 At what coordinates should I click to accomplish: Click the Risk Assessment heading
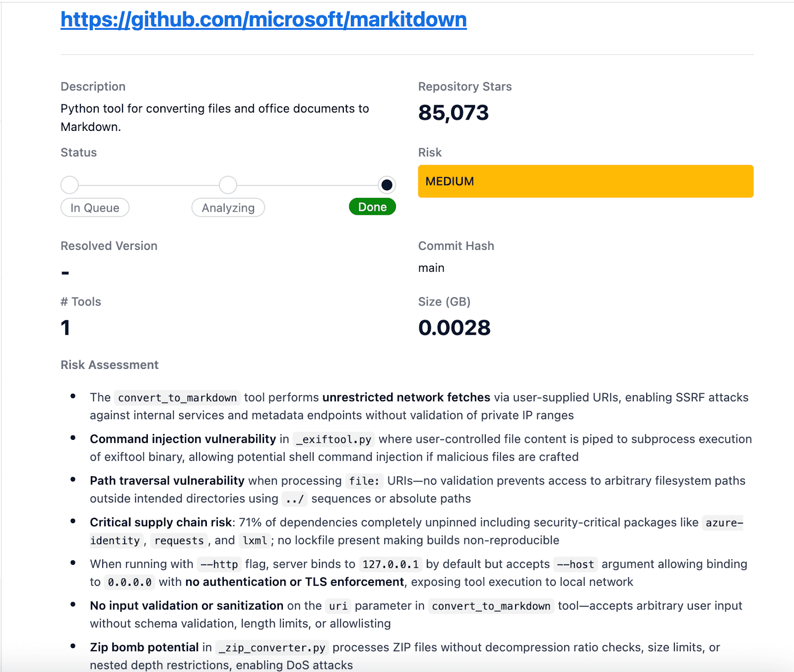(109, 365)
